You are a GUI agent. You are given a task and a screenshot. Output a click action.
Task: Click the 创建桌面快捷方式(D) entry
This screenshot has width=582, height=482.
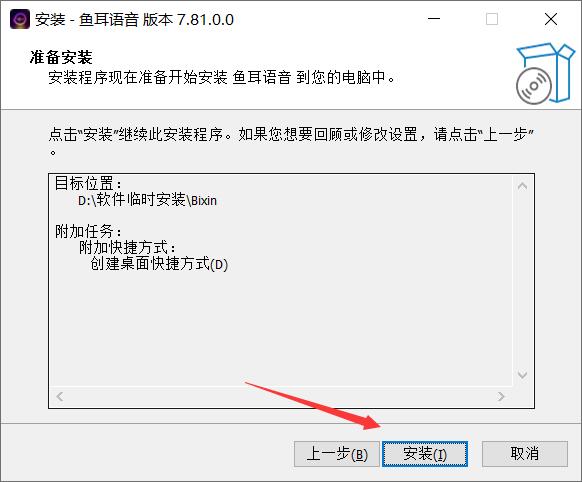click(x=159, y=264)
